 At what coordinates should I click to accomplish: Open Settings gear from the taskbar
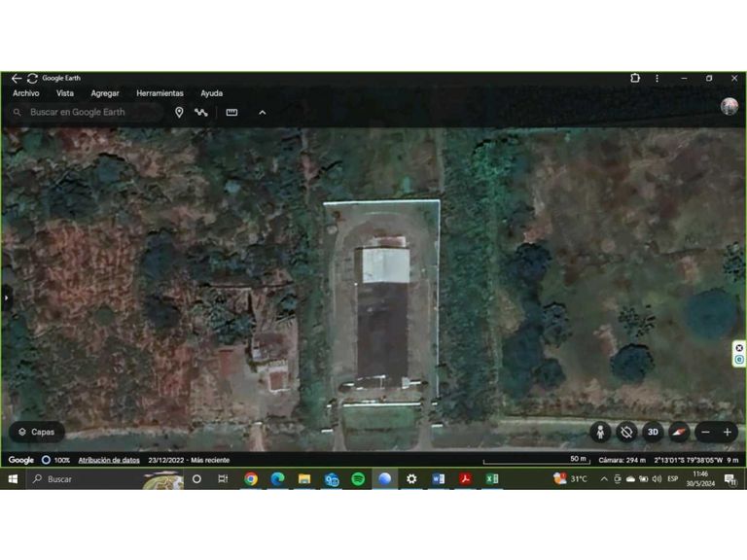tap(411, 479)
